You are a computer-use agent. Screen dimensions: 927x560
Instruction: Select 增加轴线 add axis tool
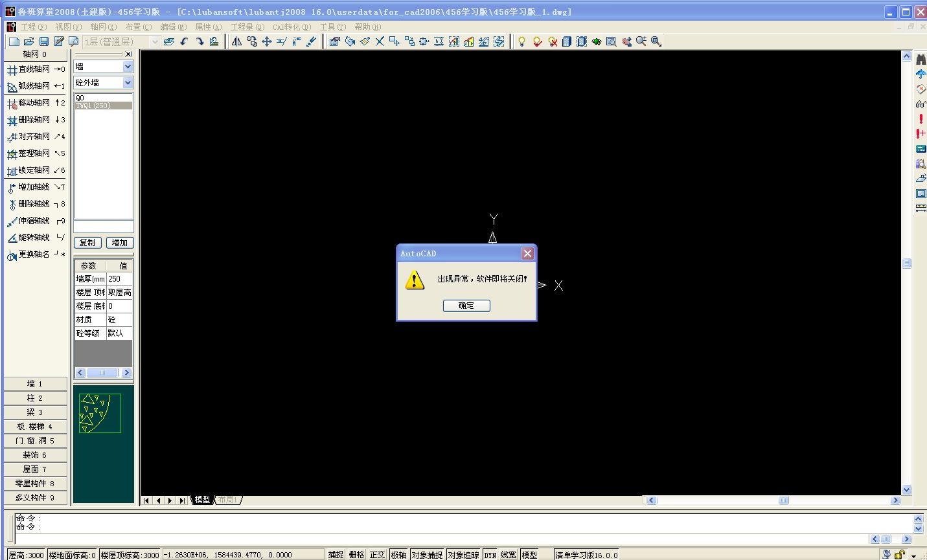36,187
